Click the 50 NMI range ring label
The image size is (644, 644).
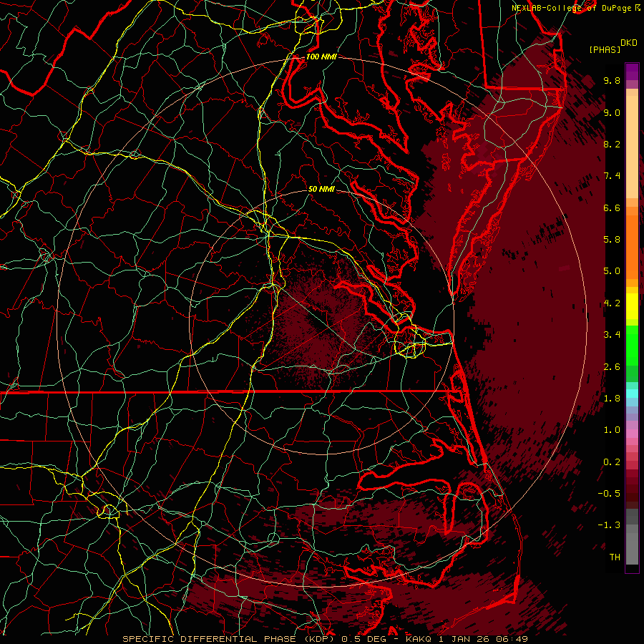321,189
